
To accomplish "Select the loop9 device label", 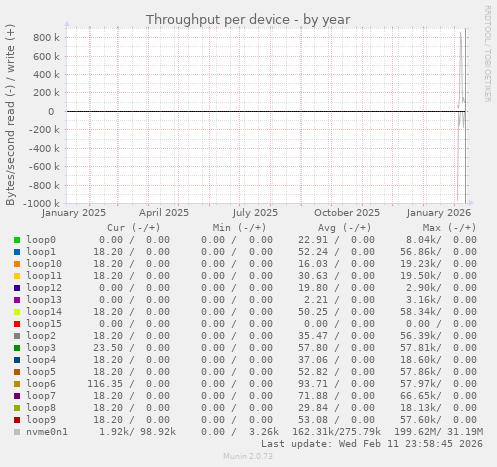I will tap(41, 420).
